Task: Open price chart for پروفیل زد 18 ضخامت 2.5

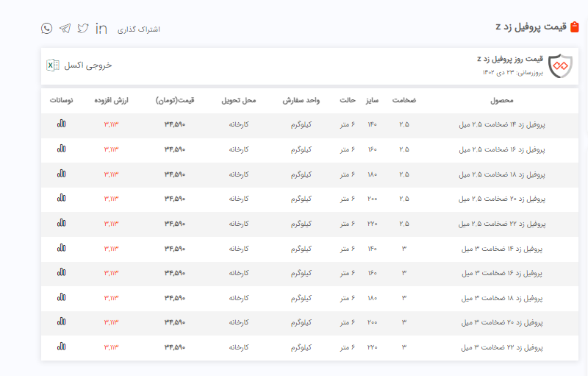Action: click(x=62, y=174)
